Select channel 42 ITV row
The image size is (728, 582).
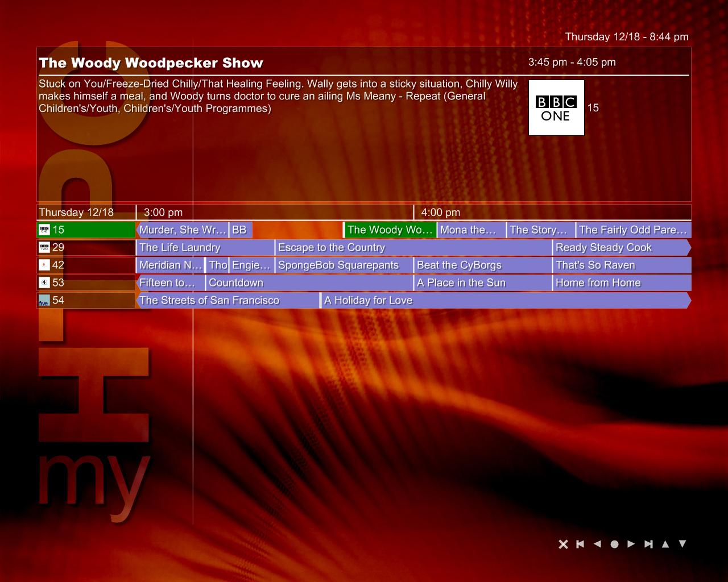pos(86,265)
